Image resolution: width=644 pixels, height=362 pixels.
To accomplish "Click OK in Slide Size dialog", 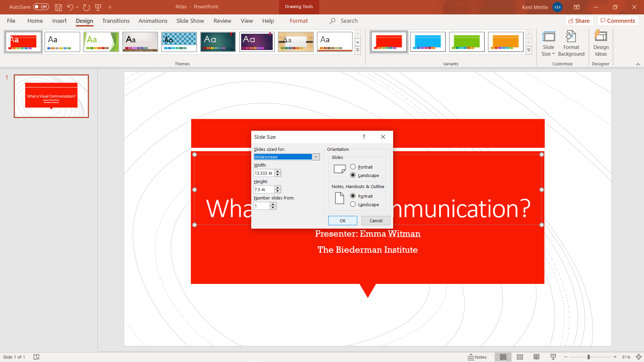I will click(x=342, y=221).
